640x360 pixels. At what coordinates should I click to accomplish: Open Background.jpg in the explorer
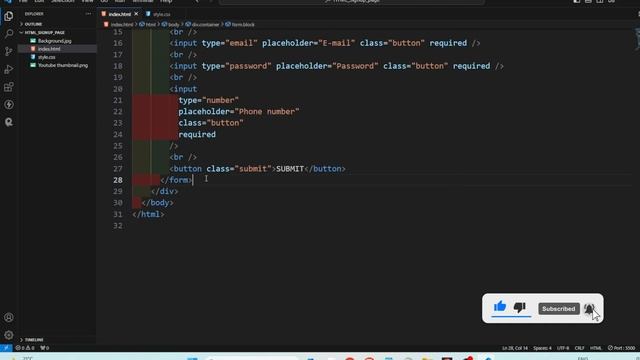click(x=54, y=41)
